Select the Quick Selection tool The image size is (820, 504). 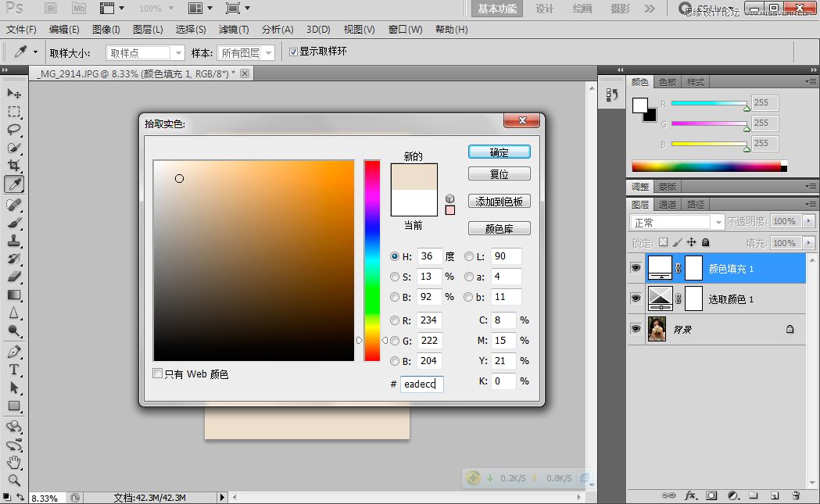[x=14, y=148]
